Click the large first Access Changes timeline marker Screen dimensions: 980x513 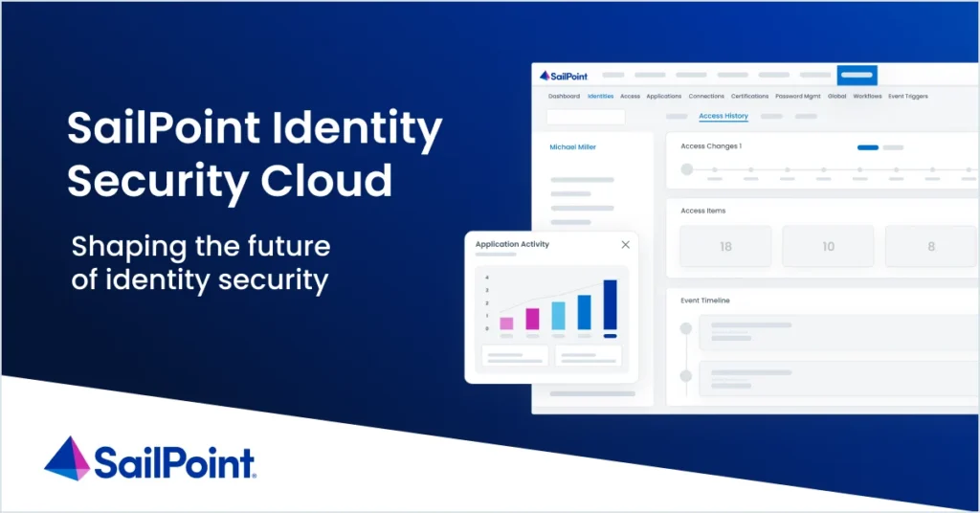(x=687, y=169)
